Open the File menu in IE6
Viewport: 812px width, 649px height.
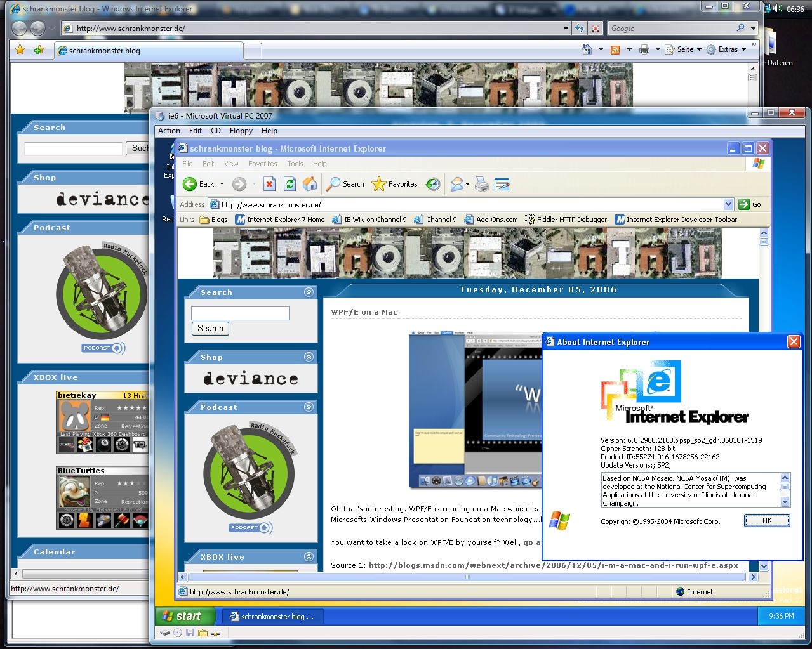(187, 164)
